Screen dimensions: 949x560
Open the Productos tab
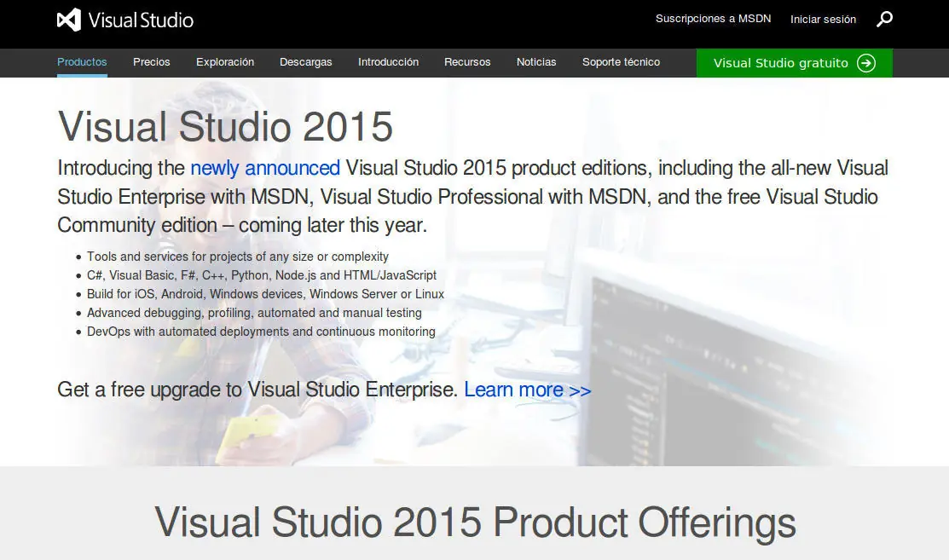point(82,61)
